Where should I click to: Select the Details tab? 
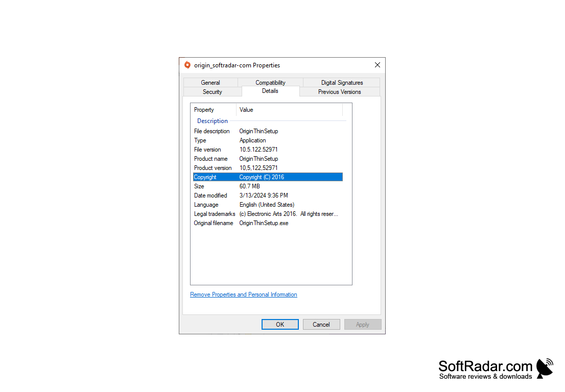(x=270, y=91)
